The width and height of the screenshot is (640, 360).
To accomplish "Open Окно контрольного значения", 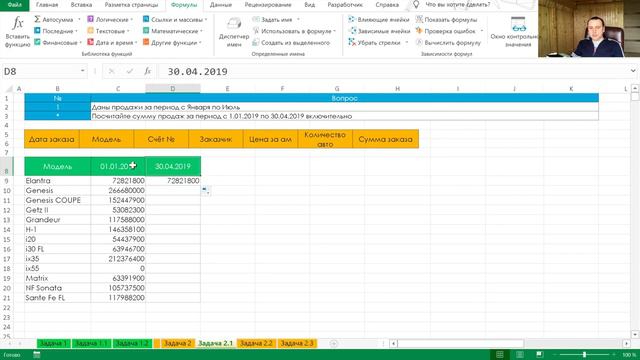I will 514,32.
